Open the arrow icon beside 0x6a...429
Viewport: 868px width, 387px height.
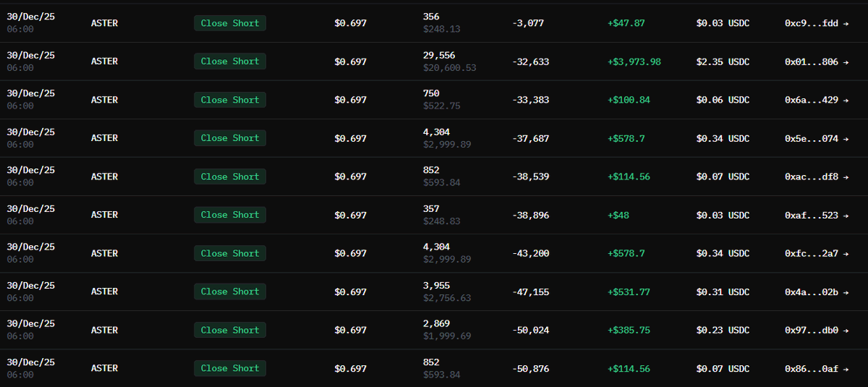[x=846, y=100]
